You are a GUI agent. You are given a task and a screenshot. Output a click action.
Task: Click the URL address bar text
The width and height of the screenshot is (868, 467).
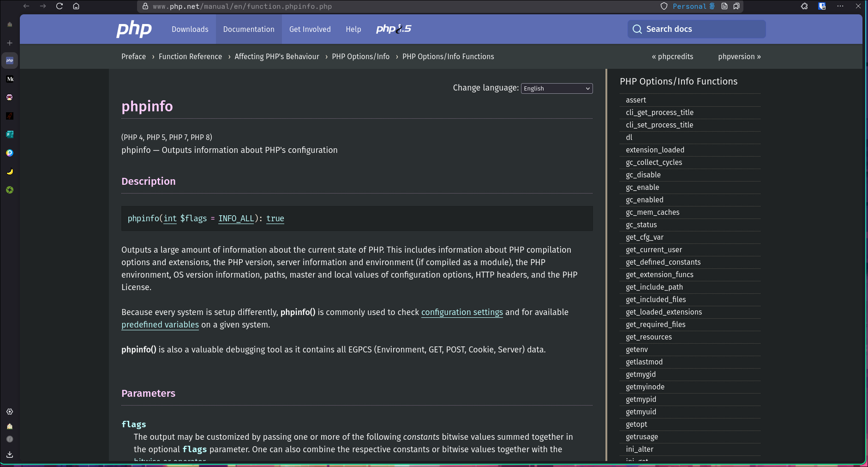(242, 6)
